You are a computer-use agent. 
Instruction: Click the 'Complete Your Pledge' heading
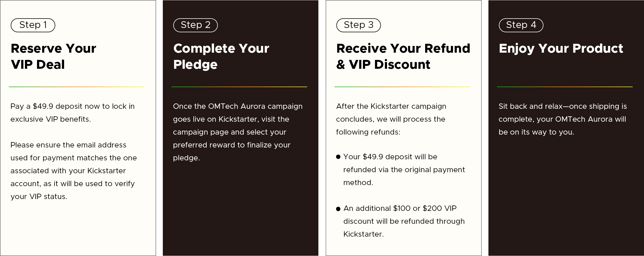221,56
